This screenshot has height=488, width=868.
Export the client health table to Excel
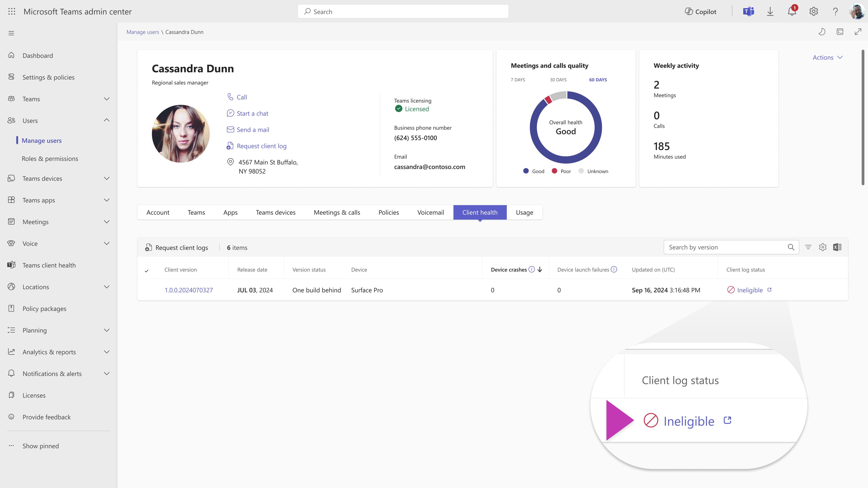pyautogui.click(x=837, y=247)
